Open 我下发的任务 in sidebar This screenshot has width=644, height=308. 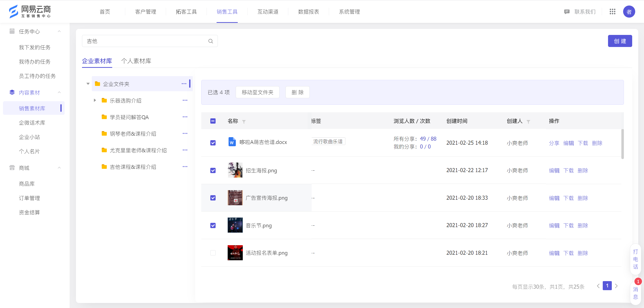34,47
